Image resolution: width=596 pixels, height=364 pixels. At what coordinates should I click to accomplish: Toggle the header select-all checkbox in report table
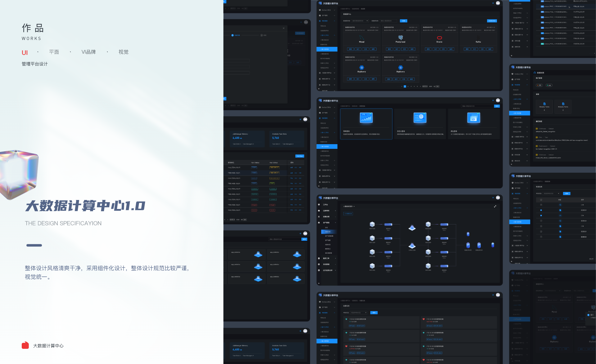coord(541,200)
